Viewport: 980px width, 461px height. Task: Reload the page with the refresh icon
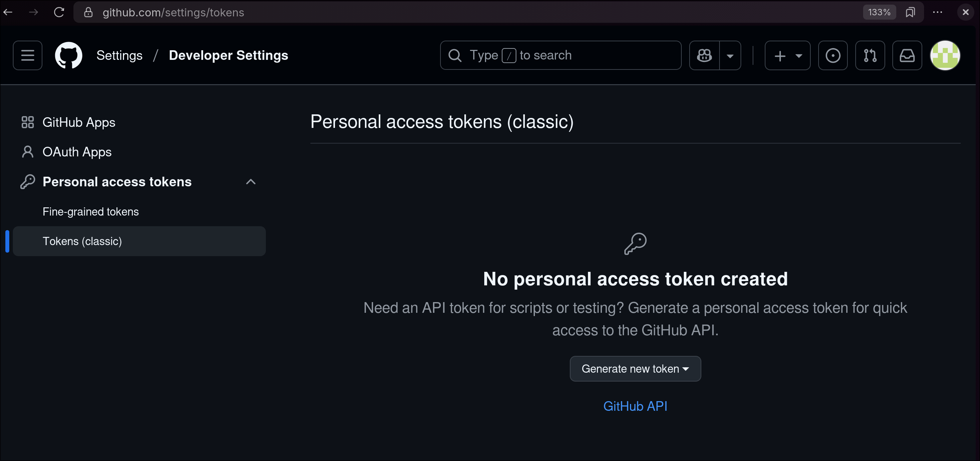tap(59, 12)
